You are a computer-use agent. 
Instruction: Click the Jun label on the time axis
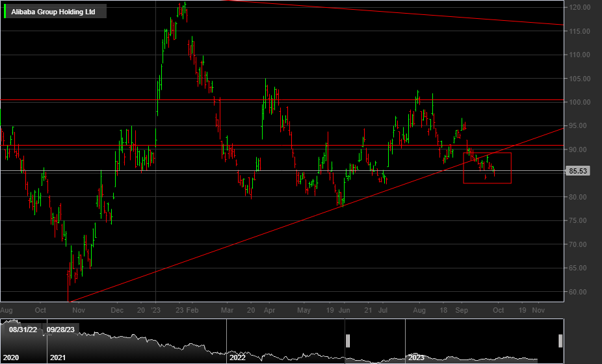345,310
